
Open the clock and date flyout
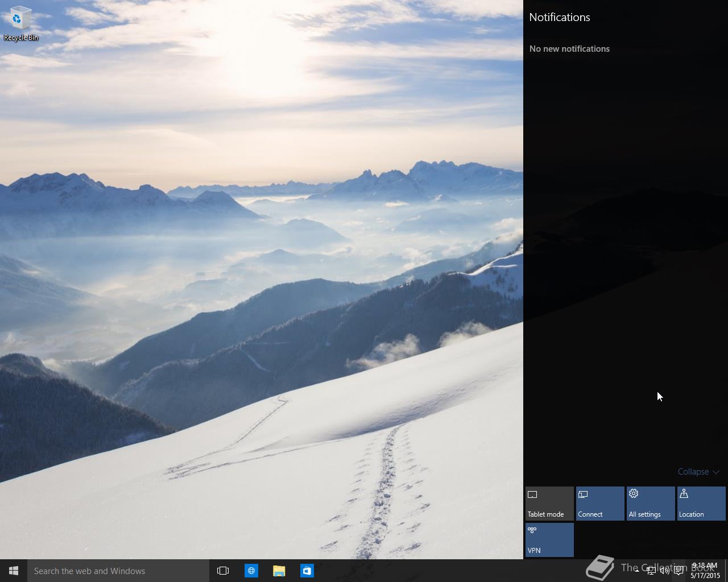[x=705, y=571]
